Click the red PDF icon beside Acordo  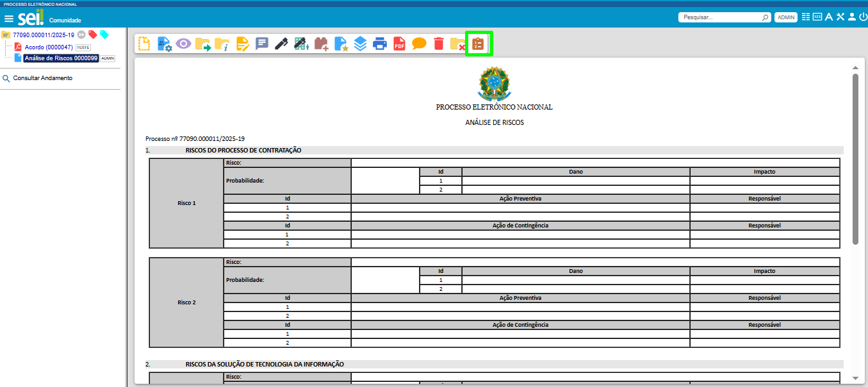pos(18,47)
